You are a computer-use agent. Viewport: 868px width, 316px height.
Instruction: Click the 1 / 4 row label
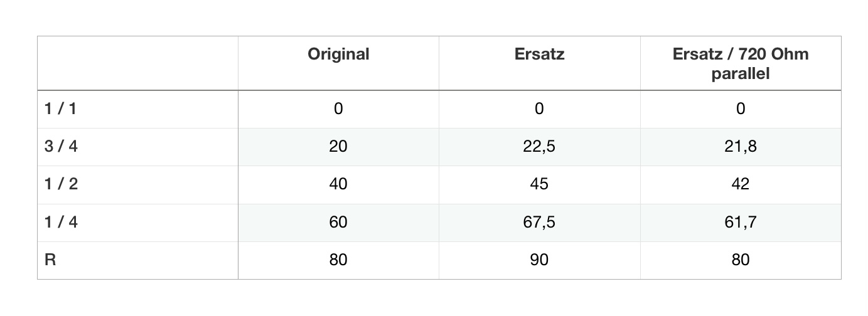(x=61, y=222)
